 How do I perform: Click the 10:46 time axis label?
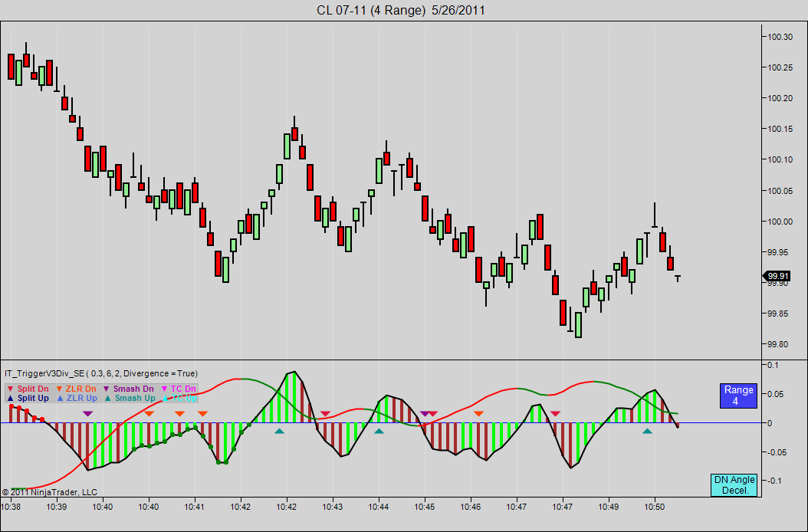coord(471,507)
